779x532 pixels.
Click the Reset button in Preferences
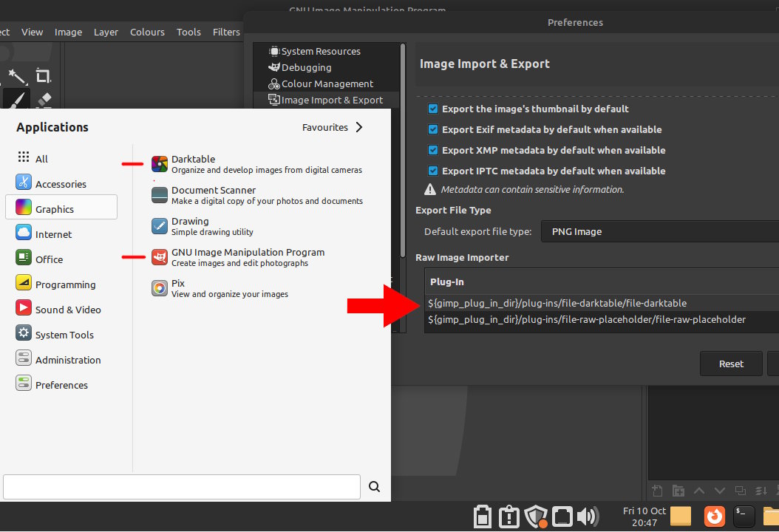pyautogui.click(x=731, y=364)
